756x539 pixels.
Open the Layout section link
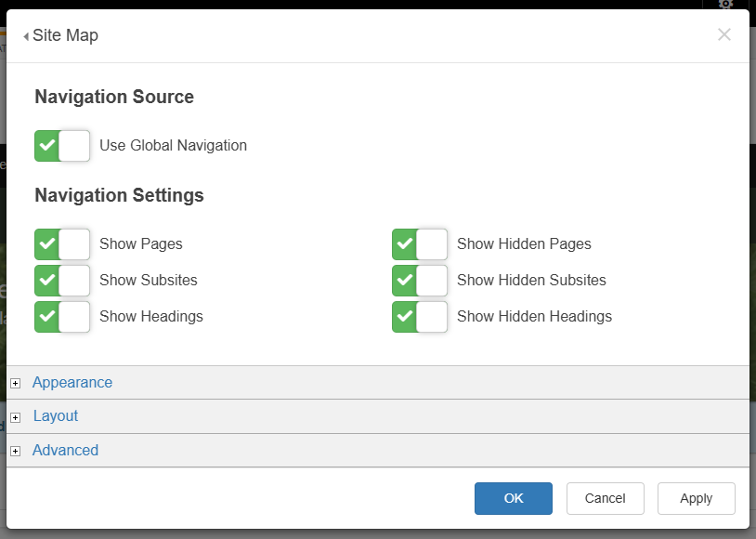click(56, 416)
